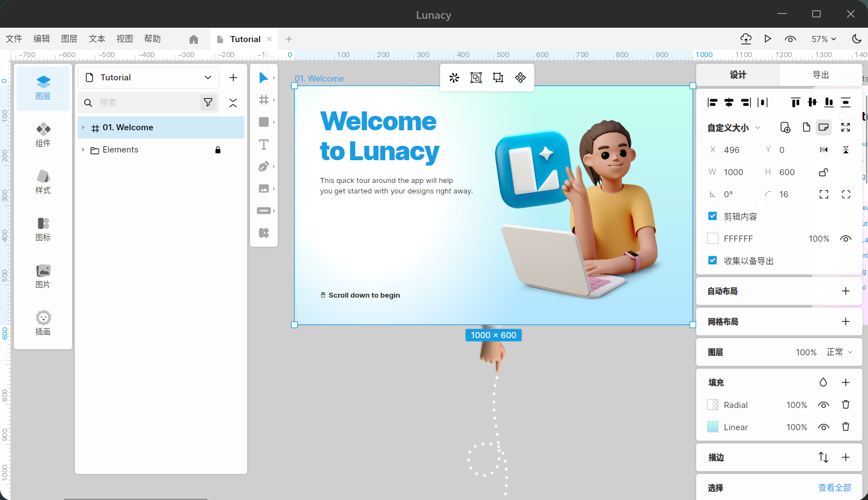Select the Pen tool

[x=264, y=167]
